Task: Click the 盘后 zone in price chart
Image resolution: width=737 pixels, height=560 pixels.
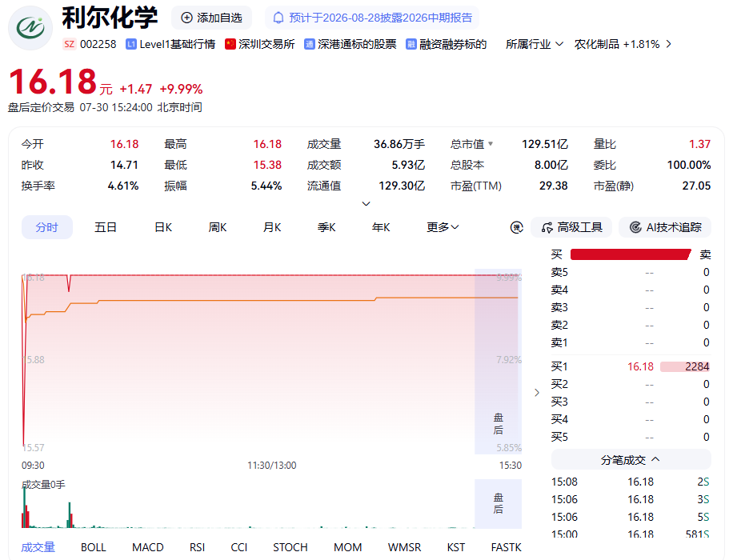Action: pyautogui.click(x=499, y=362)
